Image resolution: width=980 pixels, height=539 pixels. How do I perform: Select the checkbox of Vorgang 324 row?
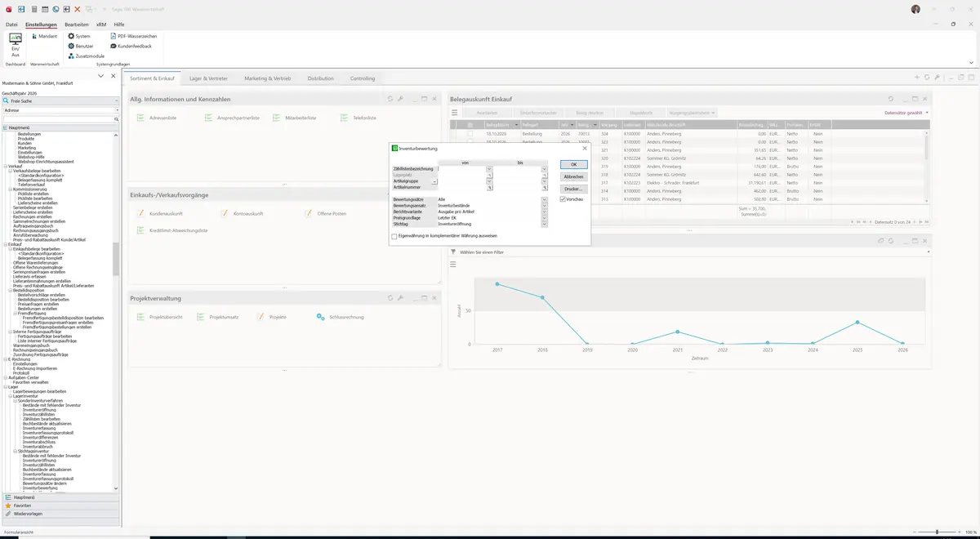(470, 133)
